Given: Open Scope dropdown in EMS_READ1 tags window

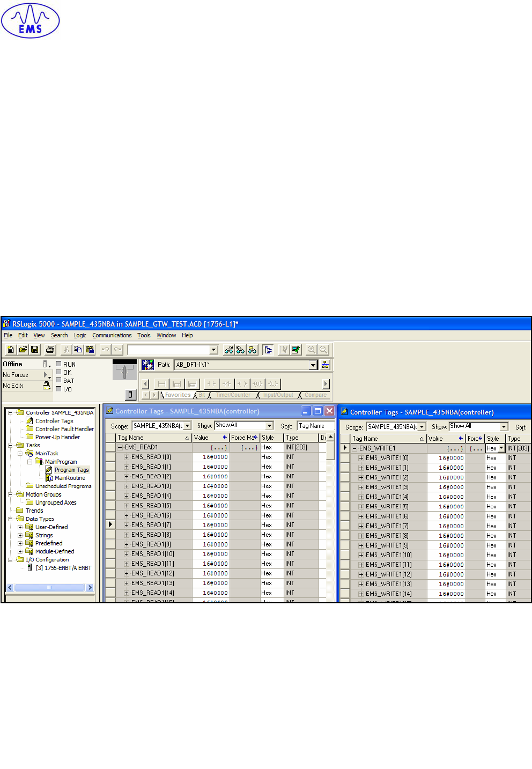Looking at the screenshot, I should tap(187, 426).
